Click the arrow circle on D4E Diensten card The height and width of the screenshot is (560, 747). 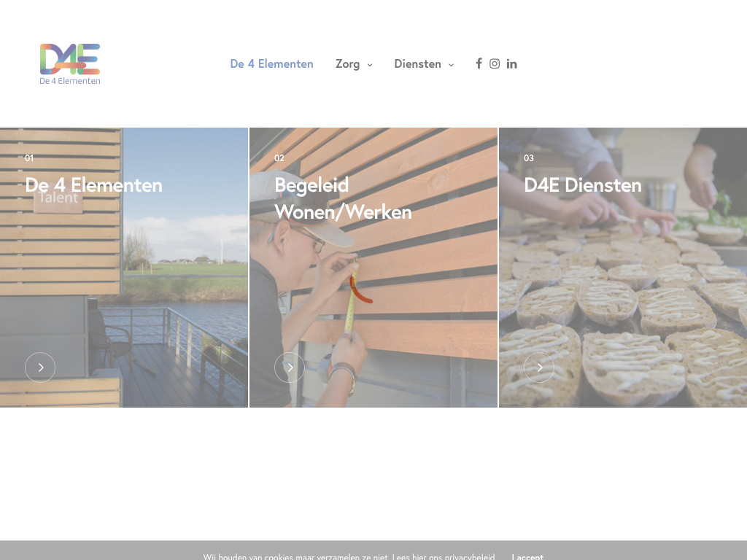539,367
